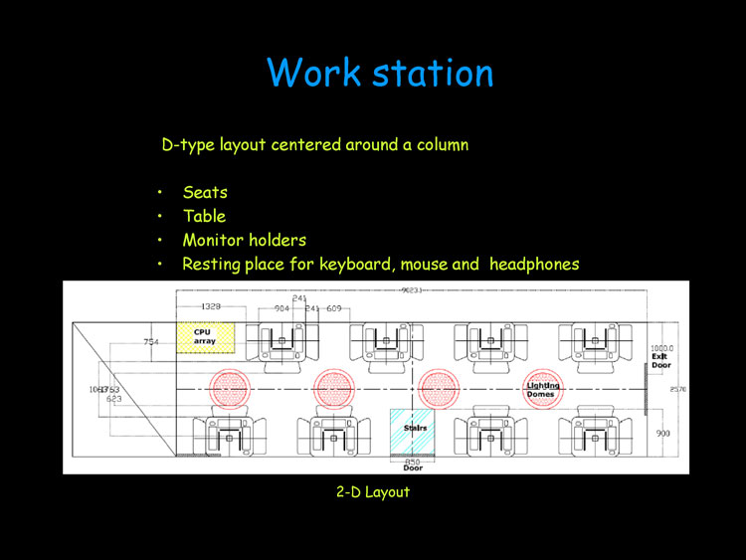Click the second red lighting dome from left

click(x=333, y=387)
